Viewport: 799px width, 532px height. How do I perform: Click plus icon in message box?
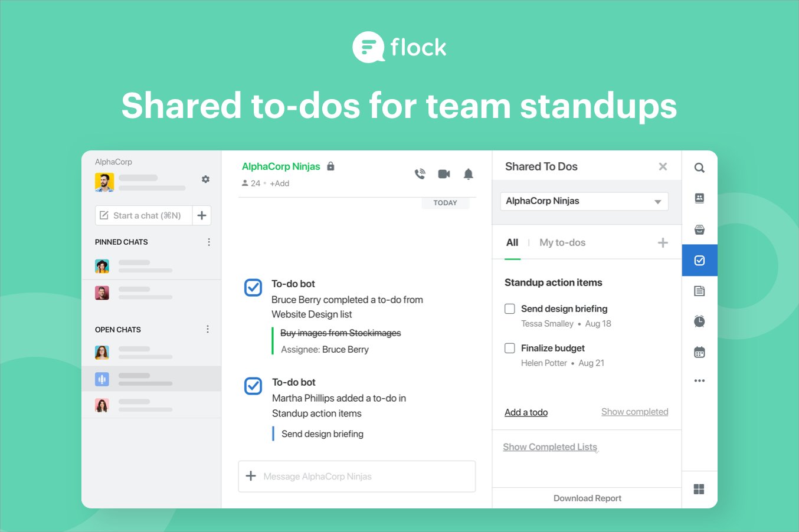[x=251, y=476]
